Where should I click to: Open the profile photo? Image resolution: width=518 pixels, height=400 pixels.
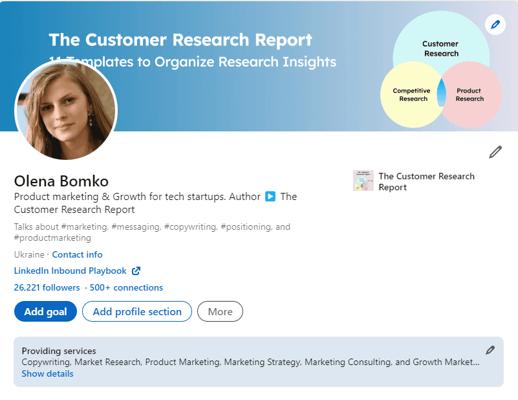tap(66, 110)
